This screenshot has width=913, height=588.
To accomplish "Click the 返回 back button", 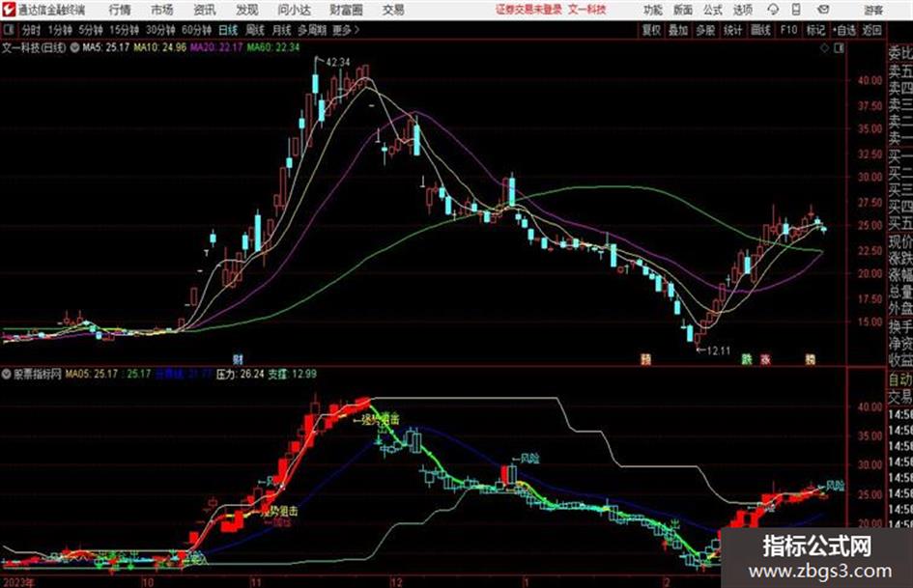I will (871, 30).
